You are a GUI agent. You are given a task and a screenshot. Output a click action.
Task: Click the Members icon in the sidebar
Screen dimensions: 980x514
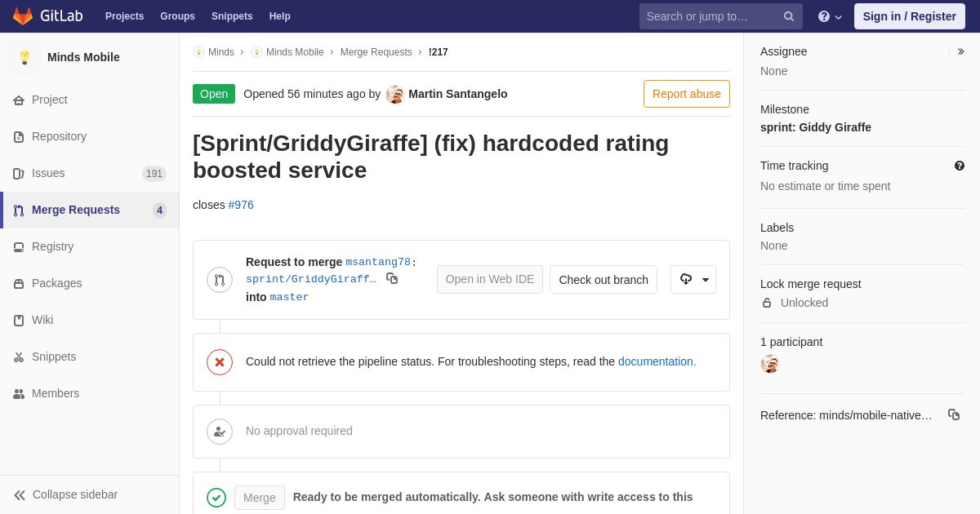click(x=19, y=394)
